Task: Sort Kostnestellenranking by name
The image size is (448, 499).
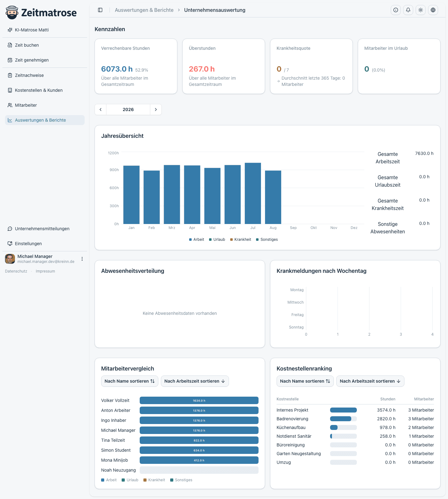Action: (x=305, y=381)
